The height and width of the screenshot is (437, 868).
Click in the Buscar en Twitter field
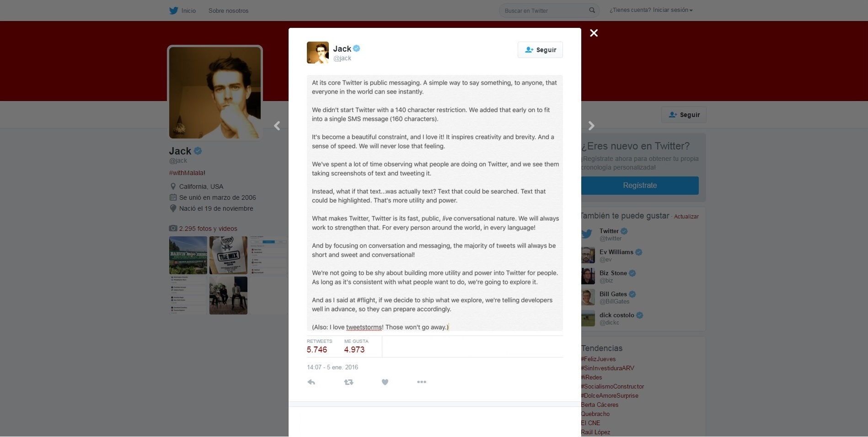coord(544,11)
